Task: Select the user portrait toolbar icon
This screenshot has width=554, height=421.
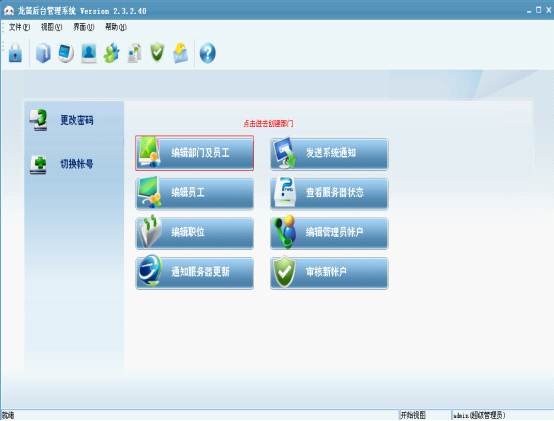Action: pos(89,53)
